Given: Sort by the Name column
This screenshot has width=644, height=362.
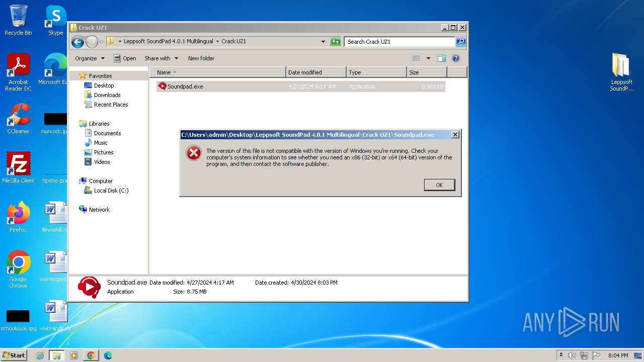Looking at the screenshot, I should [218, 72].
